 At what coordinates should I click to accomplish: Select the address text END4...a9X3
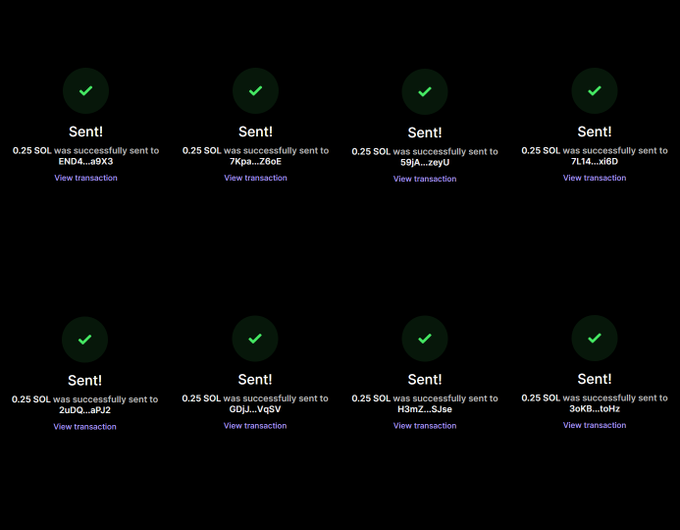(86, 161)
